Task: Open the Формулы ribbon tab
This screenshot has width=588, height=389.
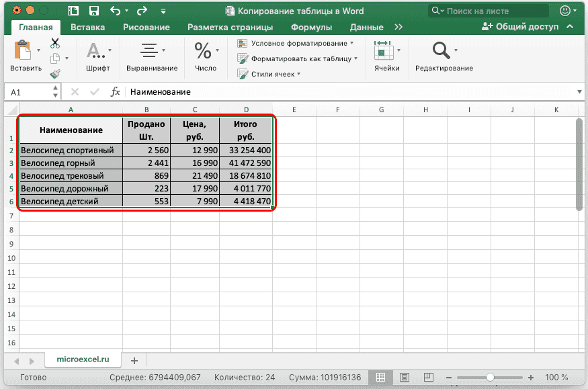Action: (311, 28)
